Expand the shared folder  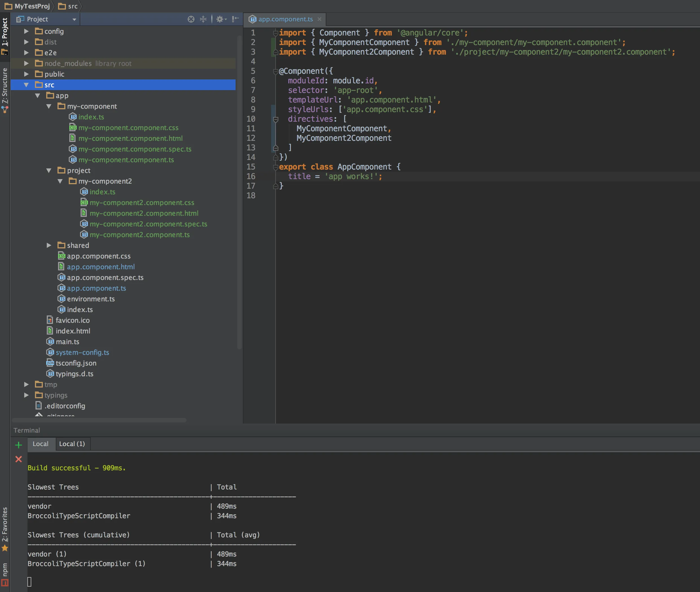[49, 245]
